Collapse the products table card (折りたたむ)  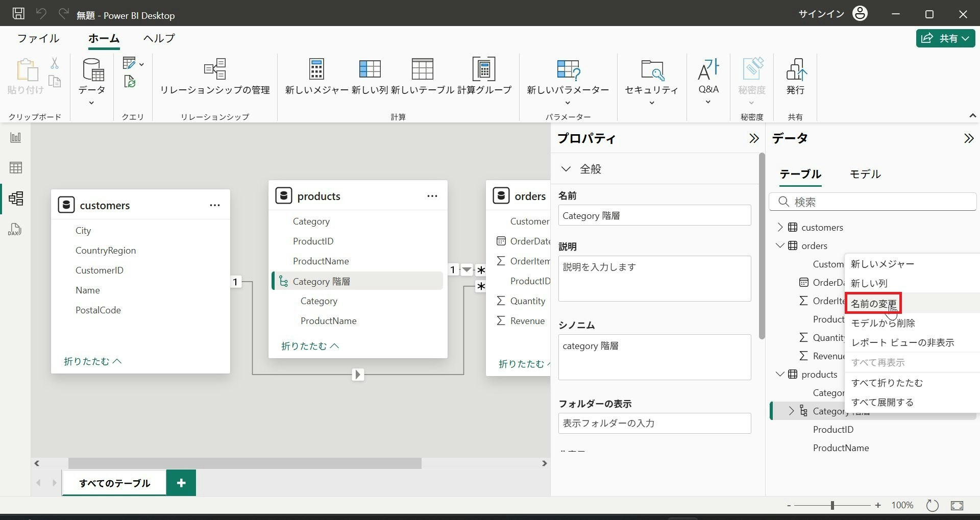[x=310, y=346]
